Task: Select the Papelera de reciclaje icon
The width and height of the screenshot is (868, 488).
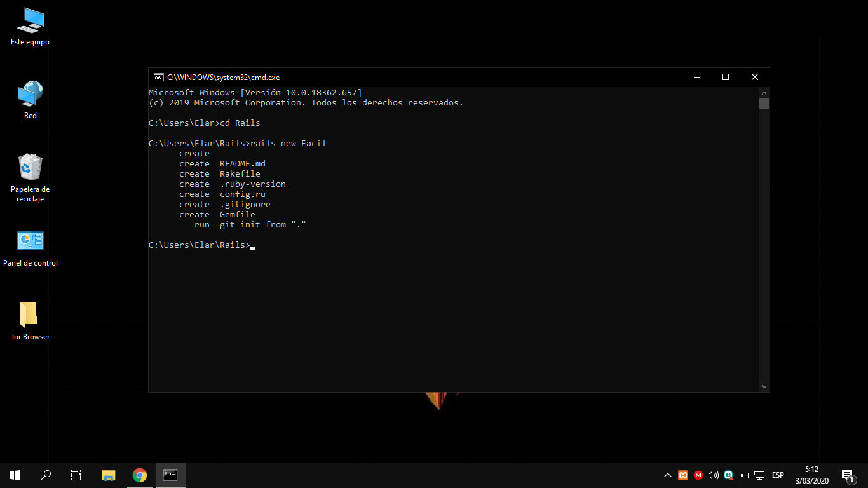Action: click(x=30, y=178)
